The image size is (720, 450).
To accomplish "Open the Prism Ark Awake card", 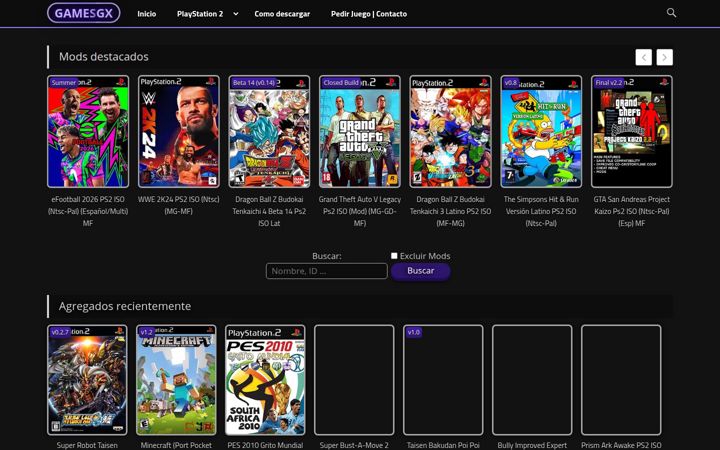I will point(621,380).
